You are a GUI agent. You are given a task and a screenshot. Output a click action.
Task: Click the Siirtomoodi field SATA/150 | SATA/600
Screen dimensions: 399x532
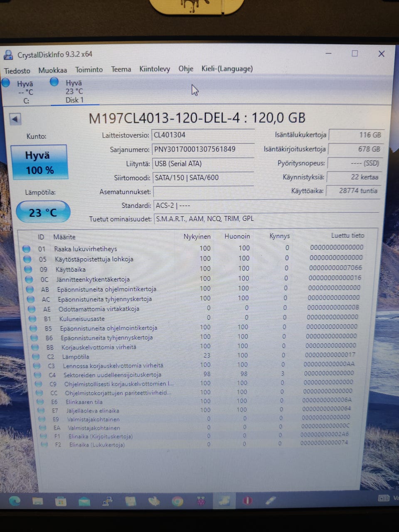(x=203, y=177)
